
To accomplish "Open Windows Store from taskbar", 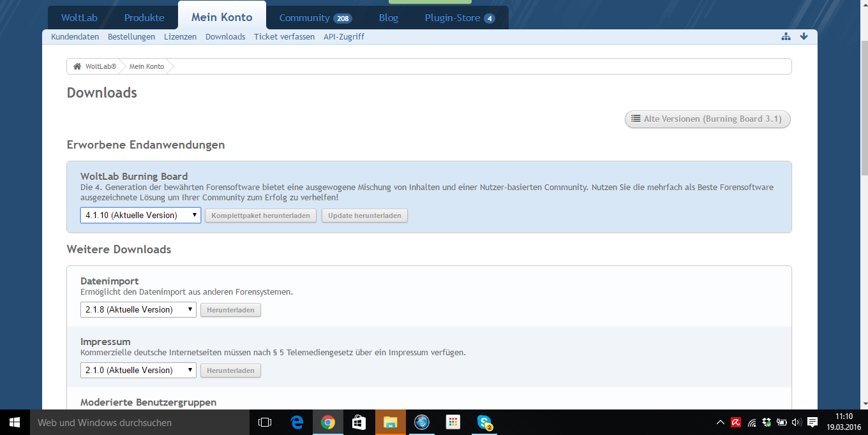I will [359, 422].
